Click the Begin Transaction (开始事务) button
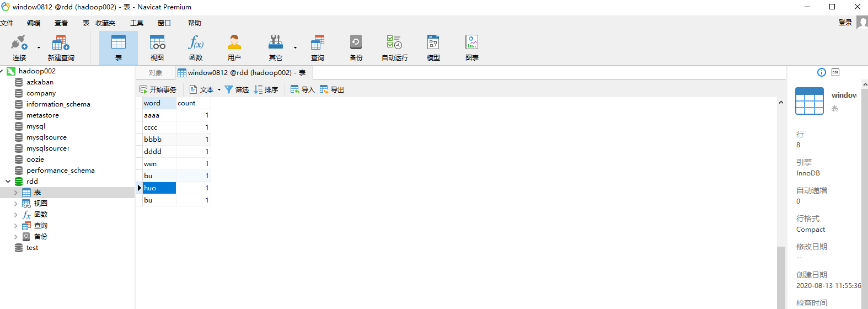 point(158,89)
